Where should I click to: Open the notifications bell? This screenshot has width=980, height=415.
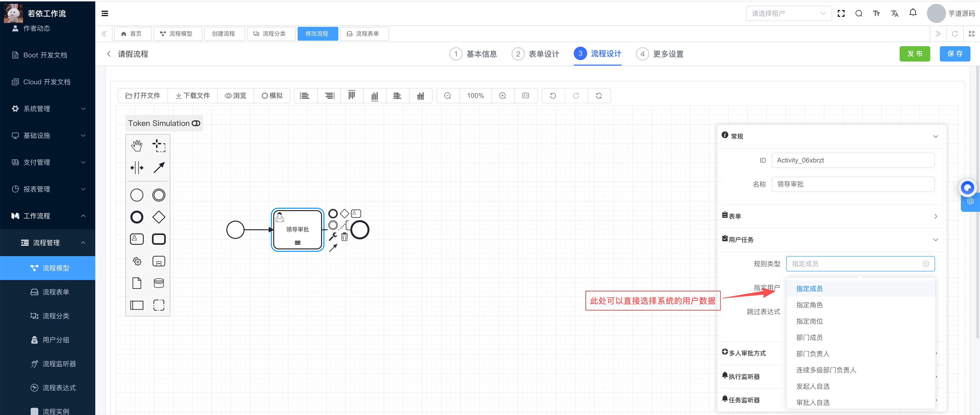[x=913, y=13]
